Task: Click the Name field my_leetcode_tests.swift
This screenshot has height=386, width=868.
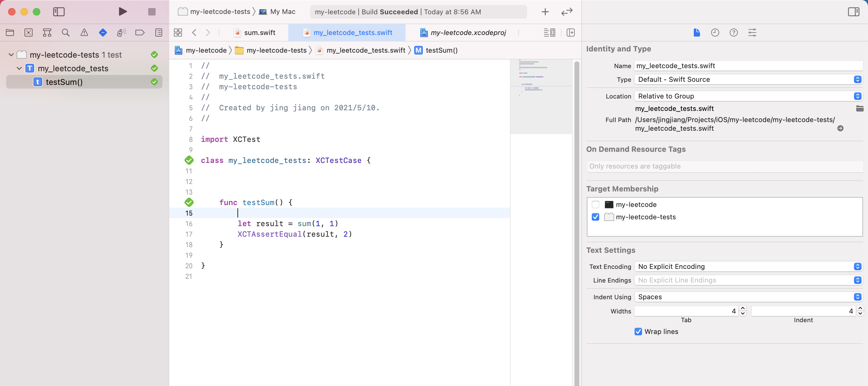Action: [x=748, y=66]
